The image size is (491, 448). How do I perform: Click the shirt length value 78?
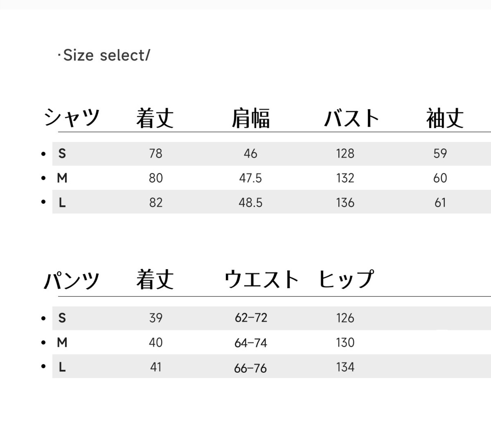tap(156, 153)
